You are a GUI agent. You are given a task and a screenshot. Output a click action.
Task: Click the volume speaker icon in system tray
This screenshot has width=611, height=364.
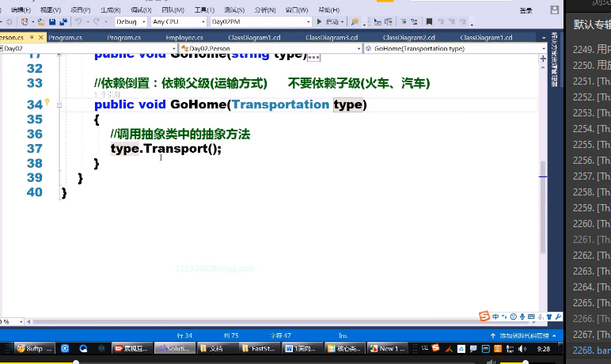pos(522,349)
